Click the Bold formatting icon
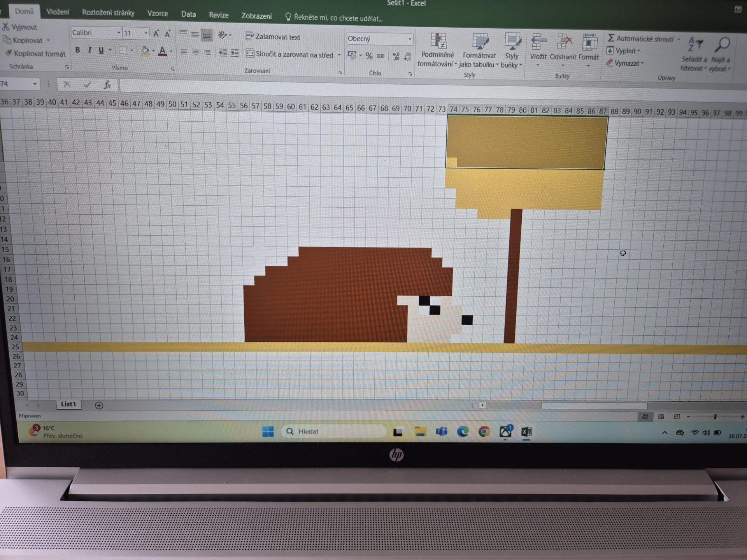This screenshot has width=747, height=560. tap(78, 50)
